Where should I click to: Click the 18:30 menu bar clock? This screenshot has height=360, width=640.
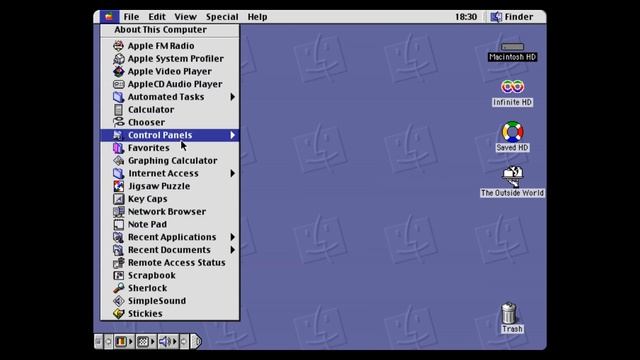click(466, 17)
